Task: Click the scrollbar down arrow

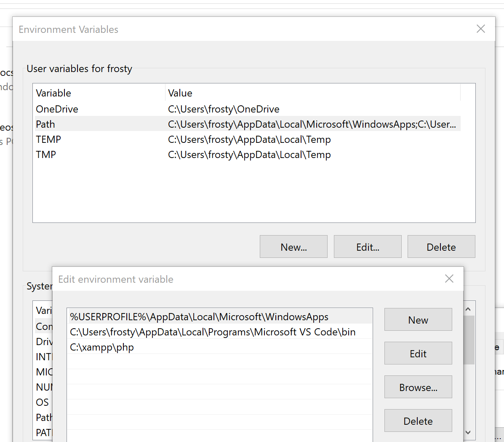Action: point(468,432)
